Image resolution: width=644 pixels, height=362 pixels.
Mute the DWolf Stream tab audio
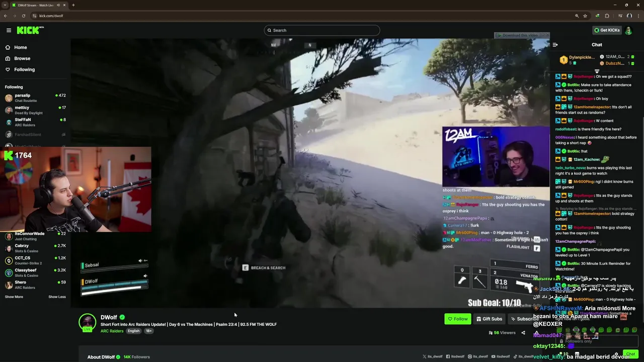pos(58,5)
